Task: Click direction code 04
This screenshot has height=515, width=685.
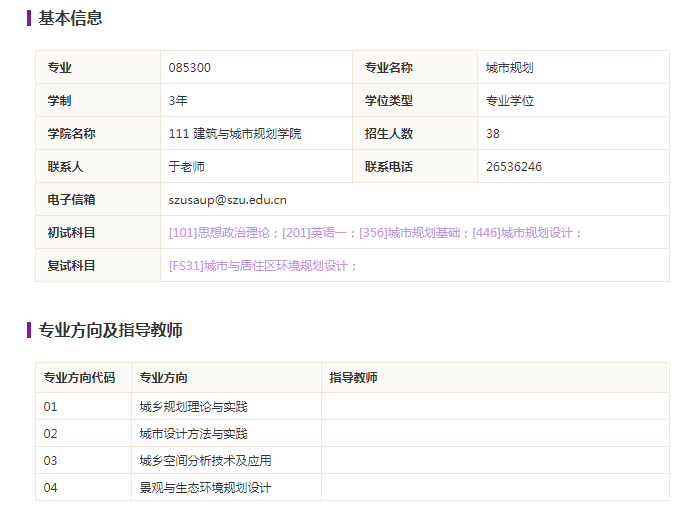Action: pyautogui.click(x=50, y=487)
